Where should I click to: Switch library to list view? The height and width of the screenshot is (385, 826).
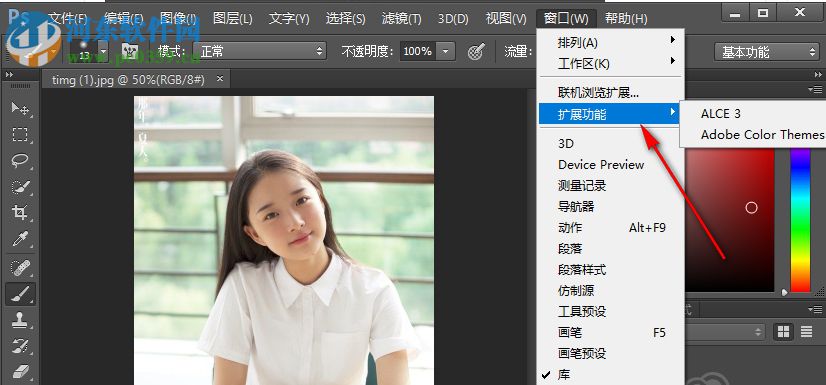click(807, 331)
